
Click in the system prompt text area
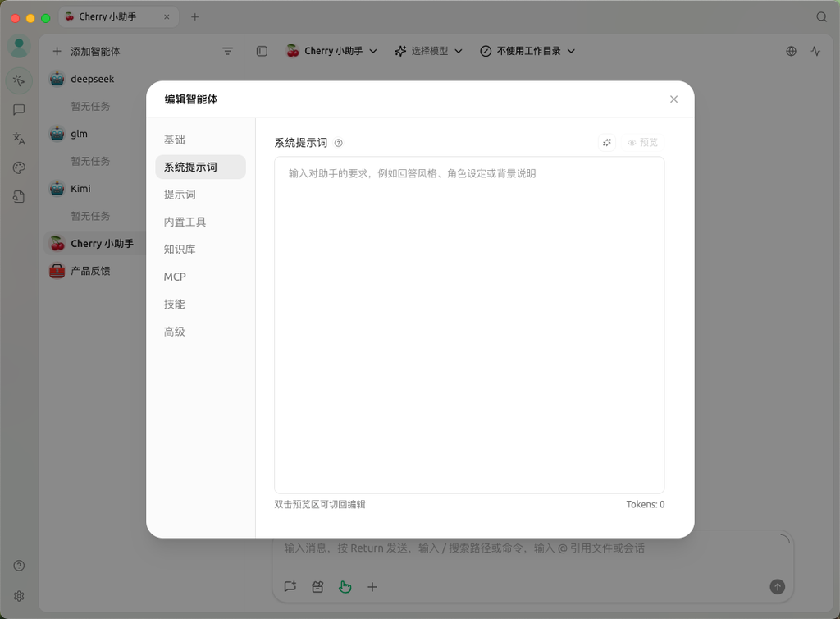tap(469, 325)
